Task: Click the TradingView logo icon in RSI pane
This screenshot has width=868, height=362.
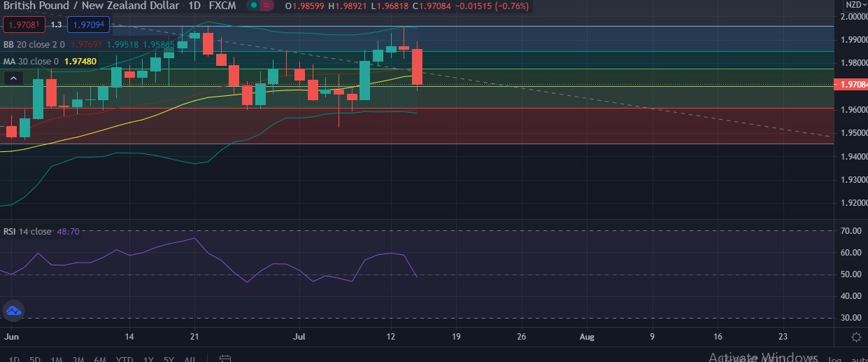Action: [x=13, y=310]
